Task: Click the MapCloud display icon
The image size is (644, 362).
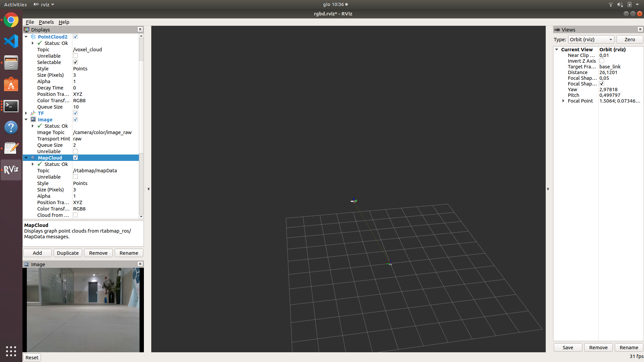Action: click(x=33, y=158)
